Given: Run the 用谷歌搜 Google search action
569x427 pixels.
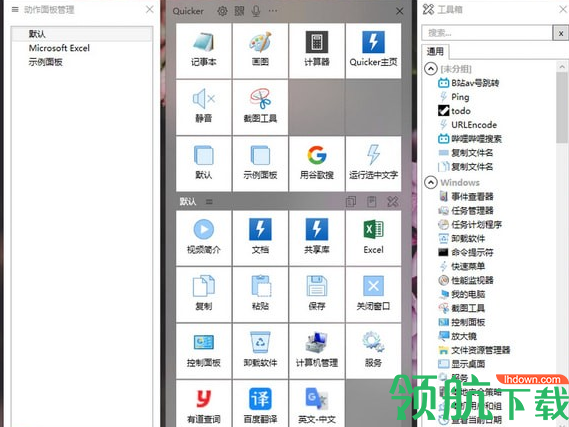Looking at the screenshot, I should 317,164.
